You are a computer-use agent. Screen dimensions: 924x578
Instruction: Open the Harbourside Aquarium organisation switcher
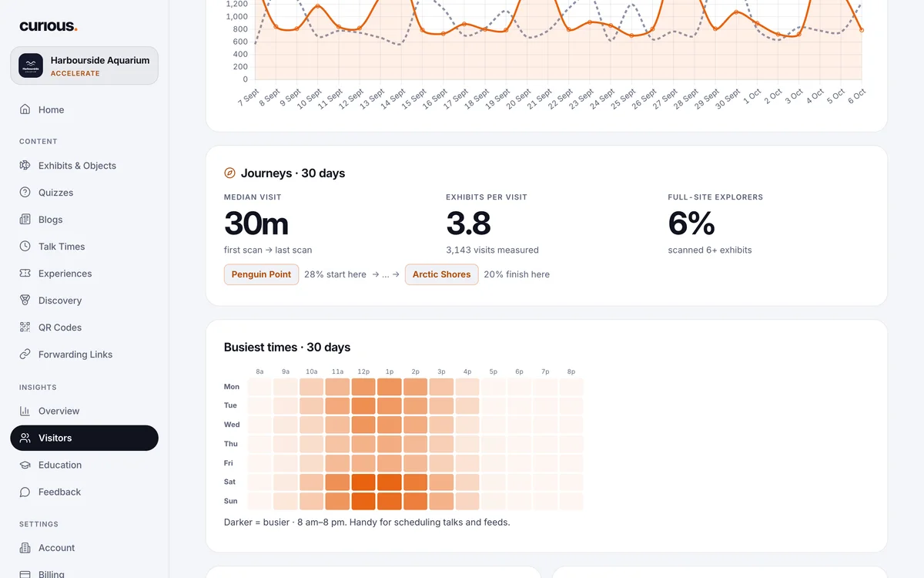(84, 66)
